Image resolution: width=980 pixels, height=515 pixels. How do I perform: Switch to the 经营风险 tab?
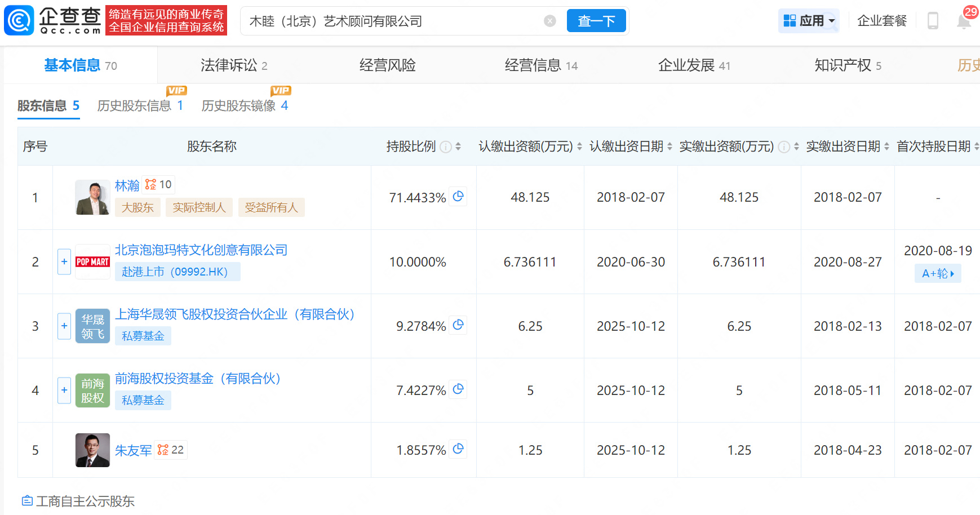pos(388,65)
